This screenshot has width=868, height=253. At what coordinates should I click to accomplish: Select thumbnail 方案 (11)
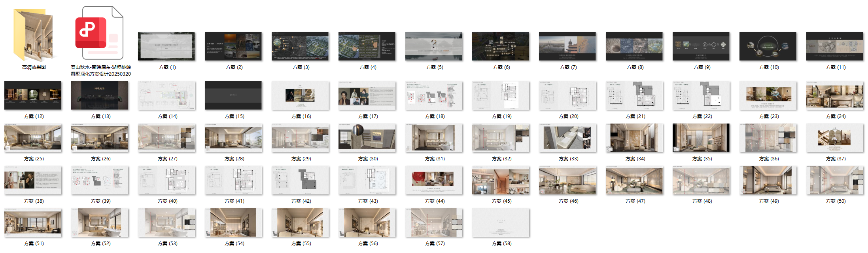pyautogui.click(x=835, y=46)
